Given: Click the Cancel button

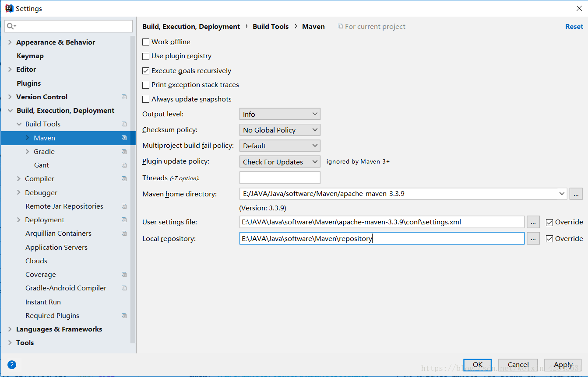Looking at the screenshot, I should 518,365.
